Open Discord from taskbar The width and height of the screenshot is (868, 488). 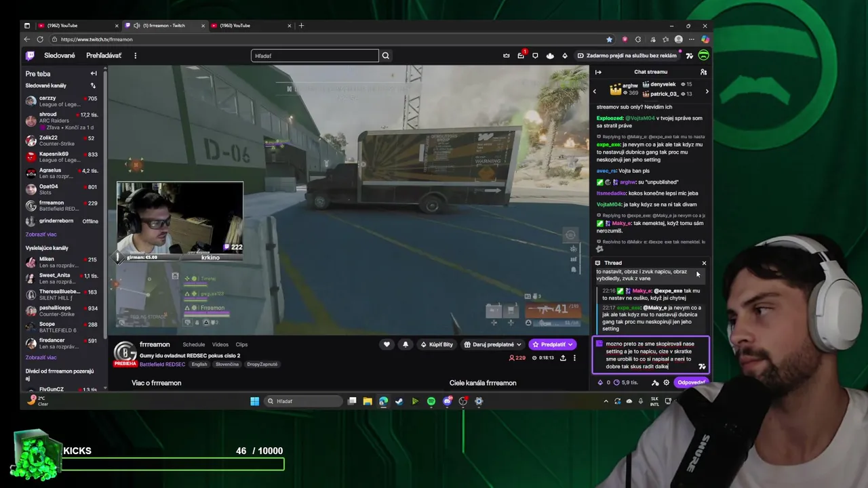pos(447,401)
